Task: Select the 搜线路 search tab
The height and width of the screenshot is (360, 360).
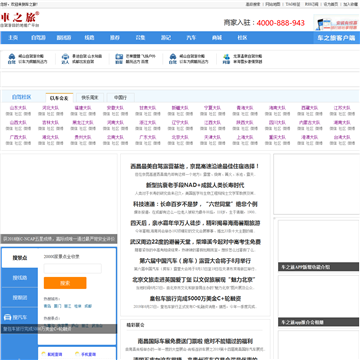Action: [20, 278]
